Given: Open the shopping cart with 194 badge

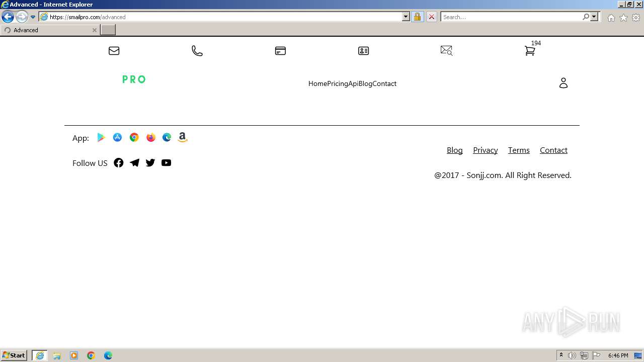Looking at the screenshot, I should 530,51.
